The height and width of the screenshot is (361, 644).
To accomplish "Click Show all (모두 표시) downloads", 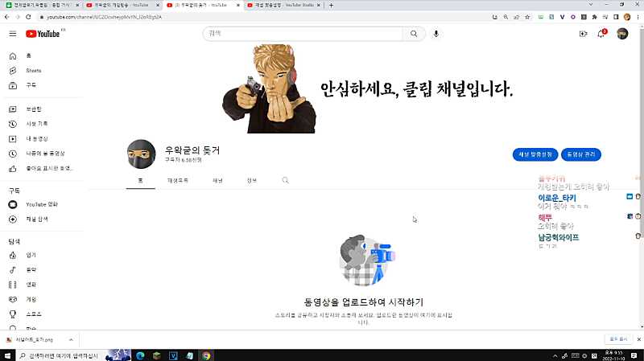I will 618,339.
